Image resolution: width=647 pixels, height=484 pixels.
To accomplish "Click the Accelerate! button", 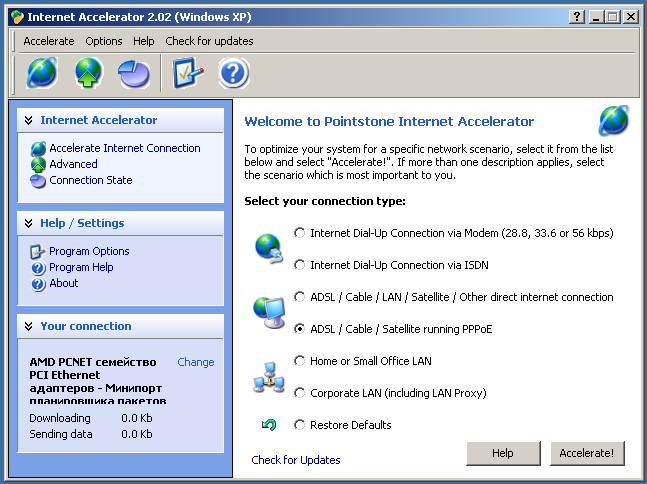I will point(587,453).
